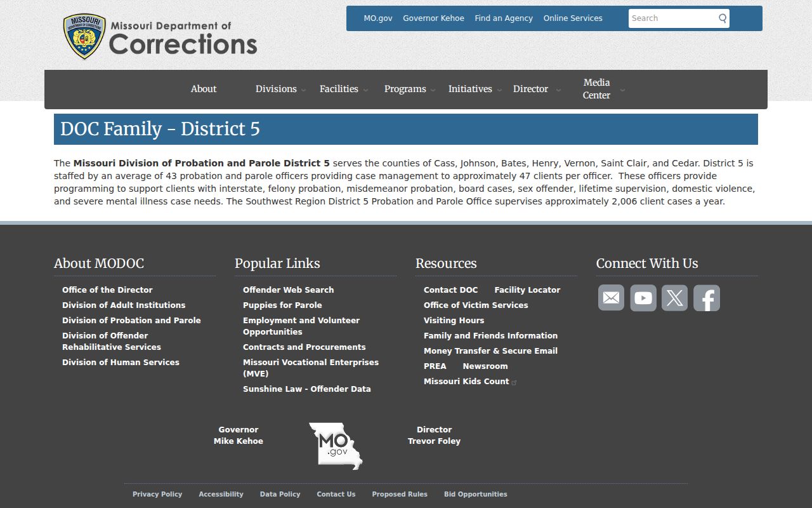This screenshot has height=508, width=812.
Task: Open the X (Twitter) icon
Action: coord(675,298)
